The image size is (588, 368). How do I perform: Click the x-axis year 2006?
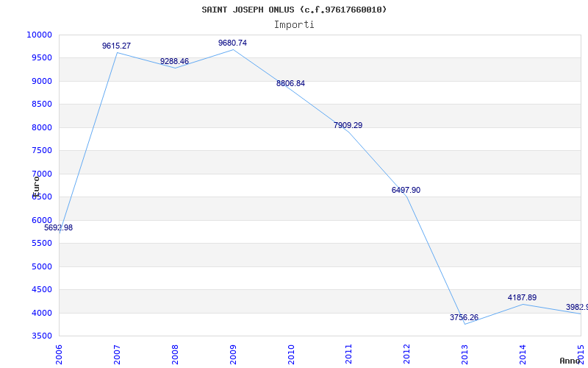coord(59,354)
